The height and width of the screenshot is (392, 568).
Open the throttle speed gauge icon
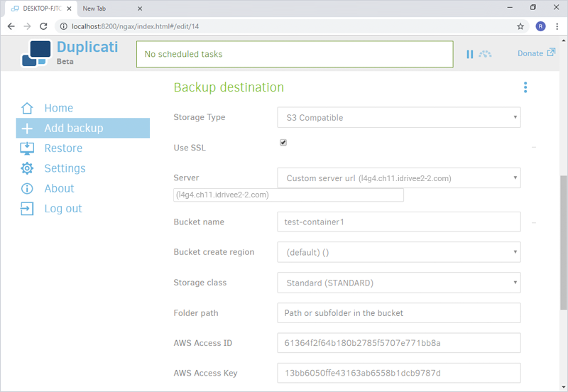(485, 54)
